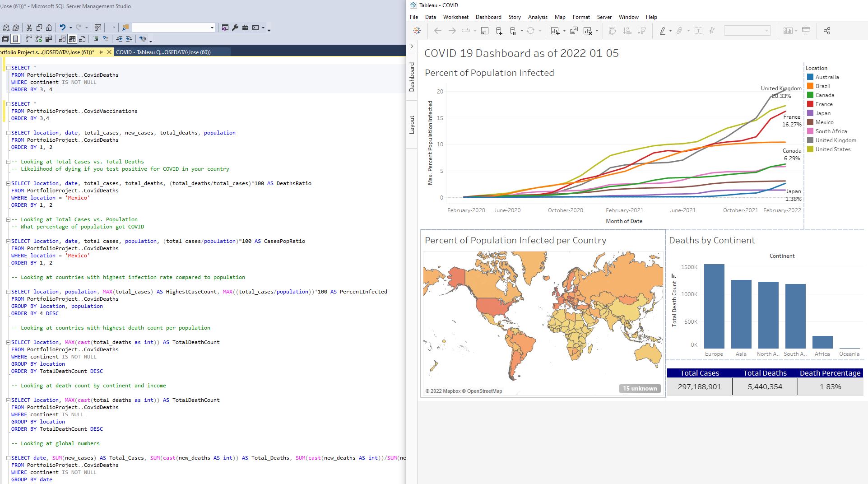The image size is (868, 484).
Task: Click Uncomment selected lines icon
Action: [x=106, y=39]
